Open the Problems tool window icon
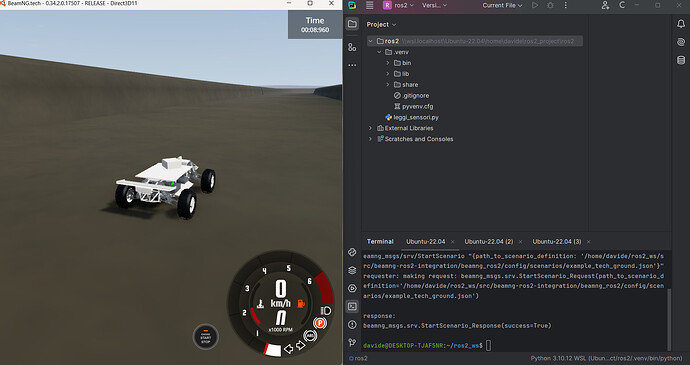This screenshot has height=365, width=690. tap(352, 324)
